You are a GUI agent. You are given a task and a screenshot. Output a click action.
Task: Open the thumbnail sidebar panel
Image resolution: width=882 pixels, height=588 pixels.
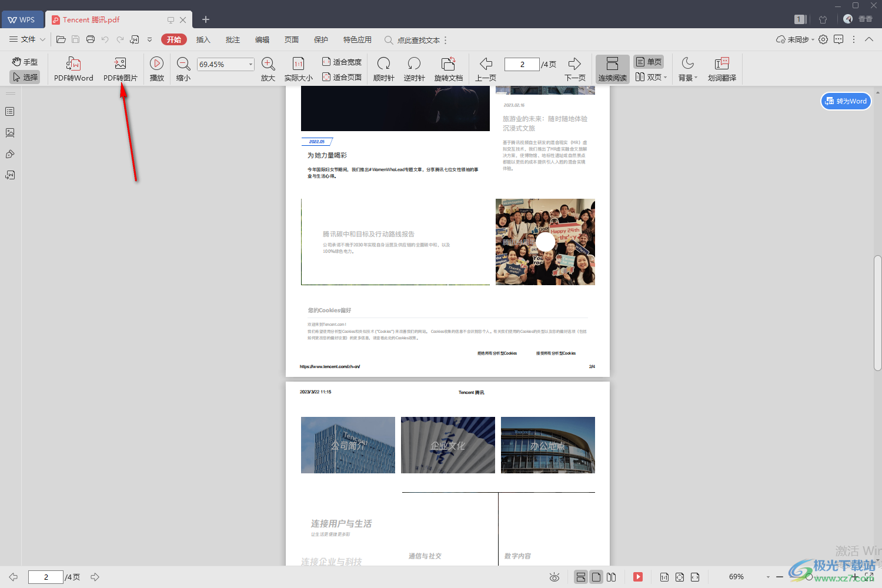[10, 132]
